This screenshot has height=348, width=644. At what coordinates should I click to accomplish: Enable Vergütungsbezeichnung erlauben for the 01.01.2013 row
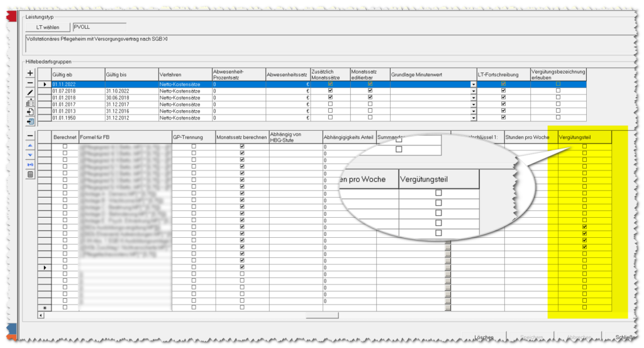click(558, 111)
